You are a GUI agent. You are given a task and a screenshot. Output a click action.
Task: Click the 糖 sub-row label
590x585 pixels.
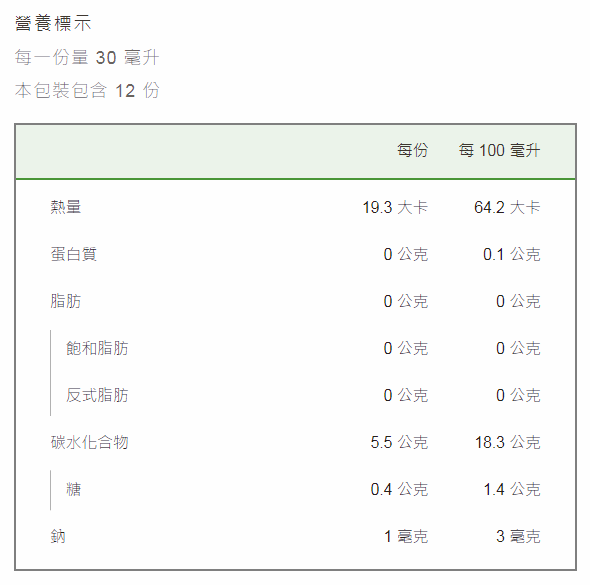coord(74,489)
